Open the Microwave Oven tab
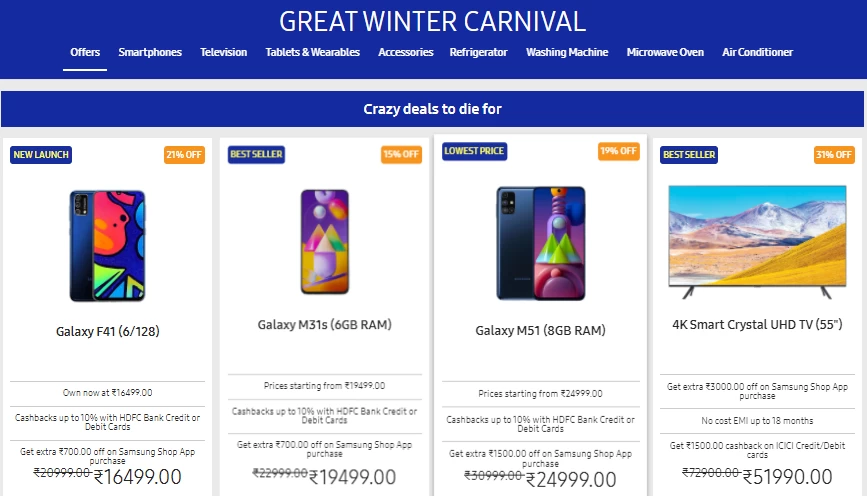Viewport: 867px width, 496px height. (x=665, y=52)
